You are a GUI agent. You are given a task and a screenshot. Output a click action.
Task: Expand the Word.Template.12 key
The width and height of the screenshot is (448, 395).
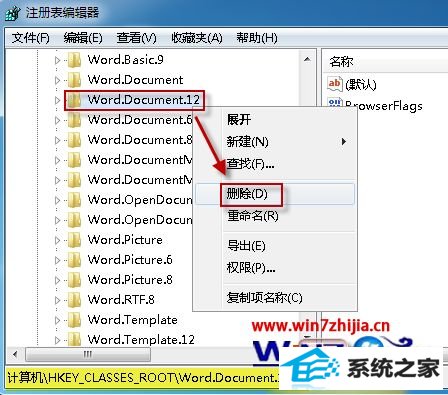click(x=57, y=340)
